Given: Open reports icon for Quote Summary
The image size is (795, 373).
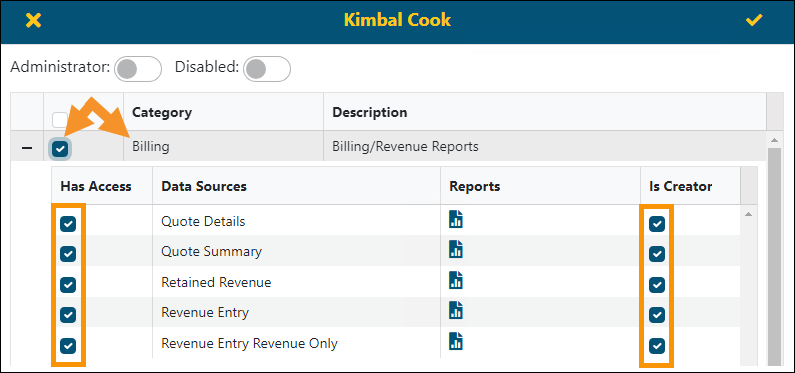Looking at the screenshot, I should coord(456,249).
